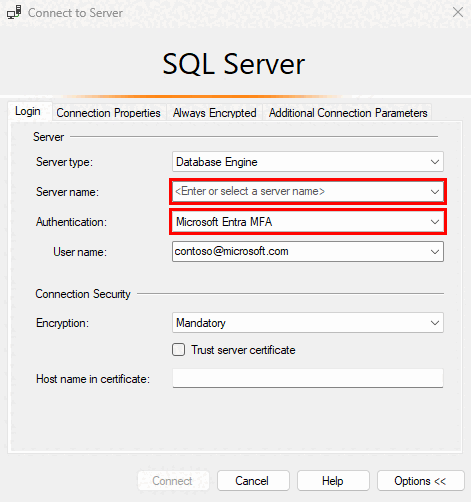Click the Authentication: label
The height and width of the screenshot is (502, 471).
pyautogui.click(x=71, y=222)
